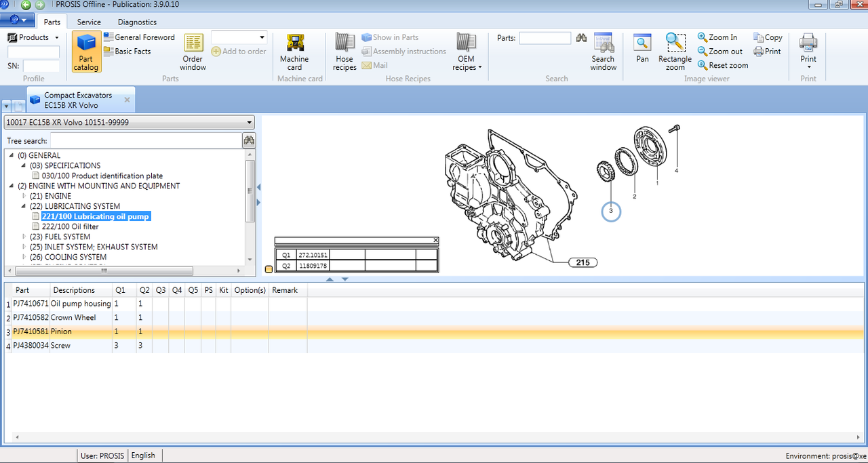Image resolution: width=868 pixels, height=463 pixels.
Task: Open the application menu button
Action: (x=18, y=22)
